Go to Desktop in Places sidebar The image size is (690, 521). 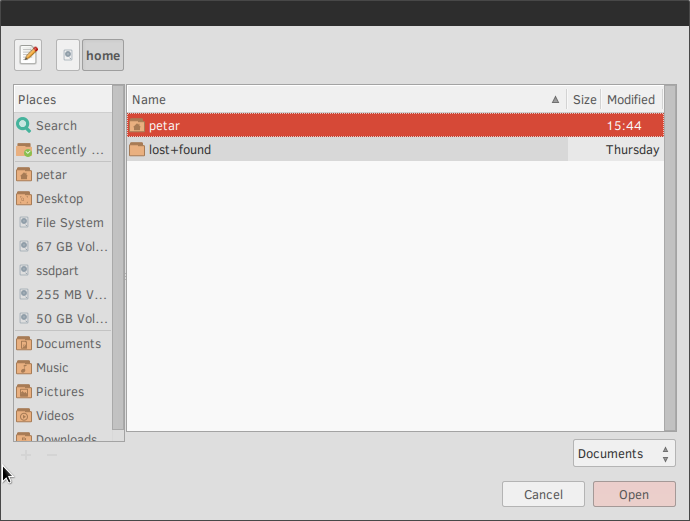coord(59,199)
